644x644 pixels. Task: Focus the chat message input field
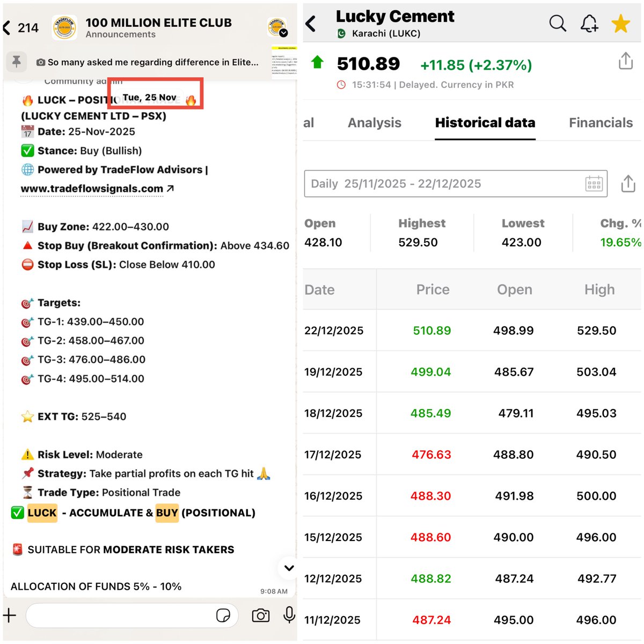click(131, 615)
